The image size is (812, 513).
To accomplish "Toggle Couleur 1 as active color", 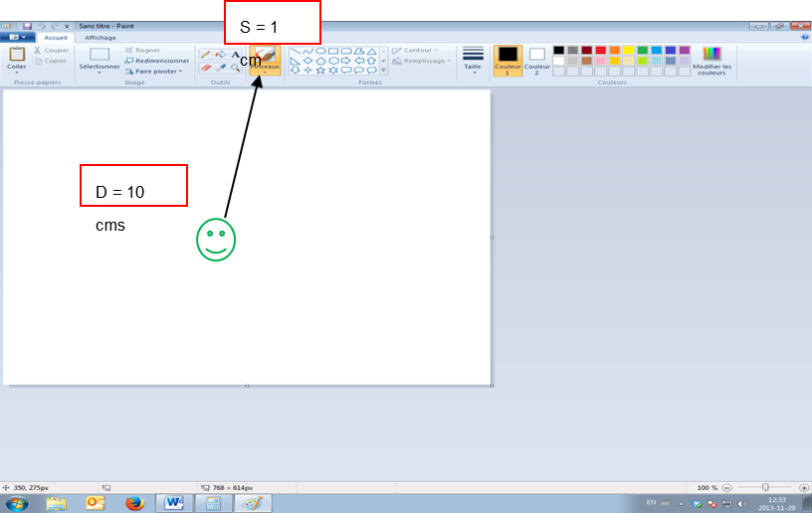I will [507, 60].
